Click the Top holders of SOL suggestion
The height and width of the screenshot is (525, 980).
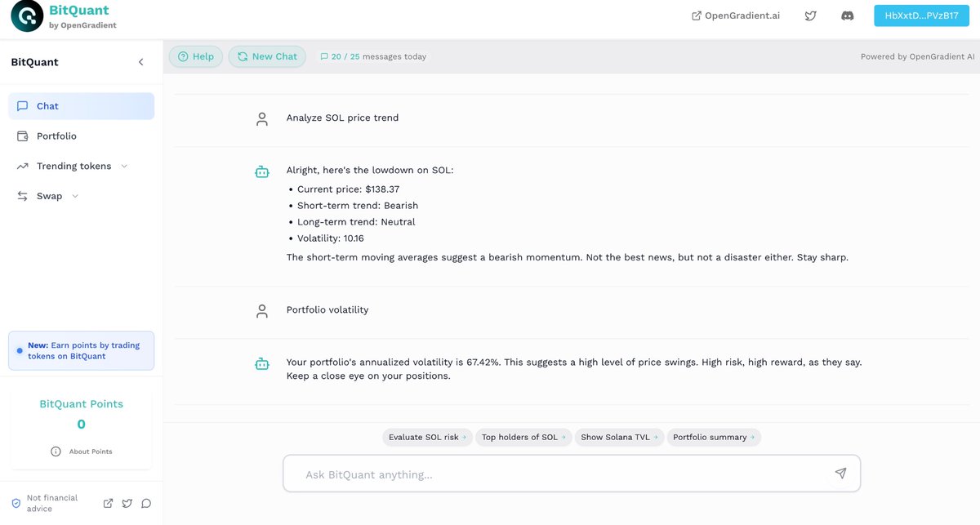[x=523, y=438]
